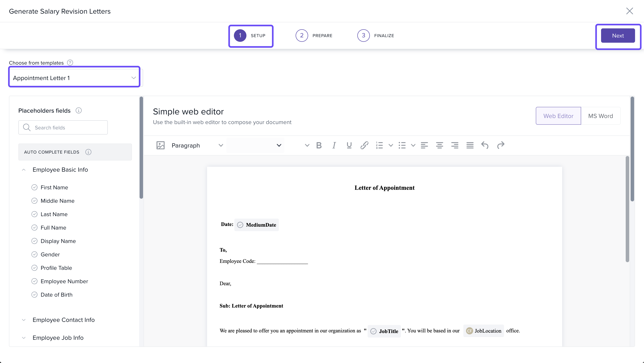Image resolution: width=644 pixels, height=363 pixels.
Task: Click the Next button
Action: [617, 36]
